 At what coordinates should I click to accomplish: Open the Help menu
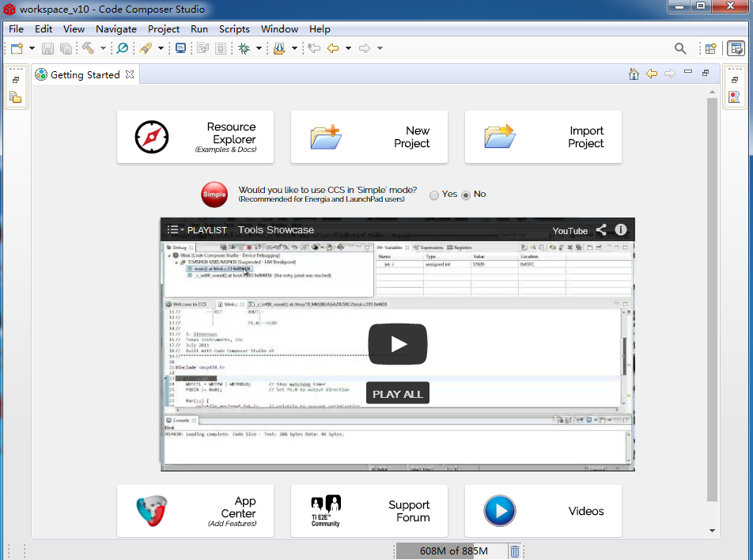pos(320,28)
